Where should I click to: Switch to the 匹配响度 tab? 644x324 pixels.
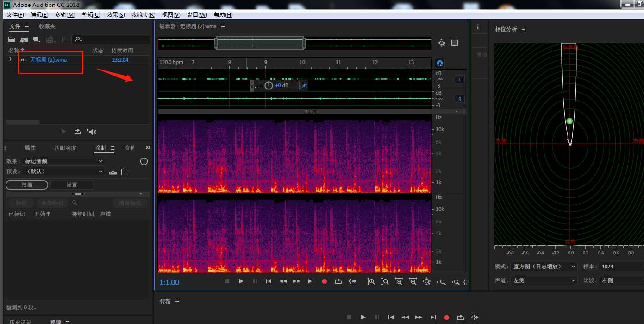(x=65, y=148)
